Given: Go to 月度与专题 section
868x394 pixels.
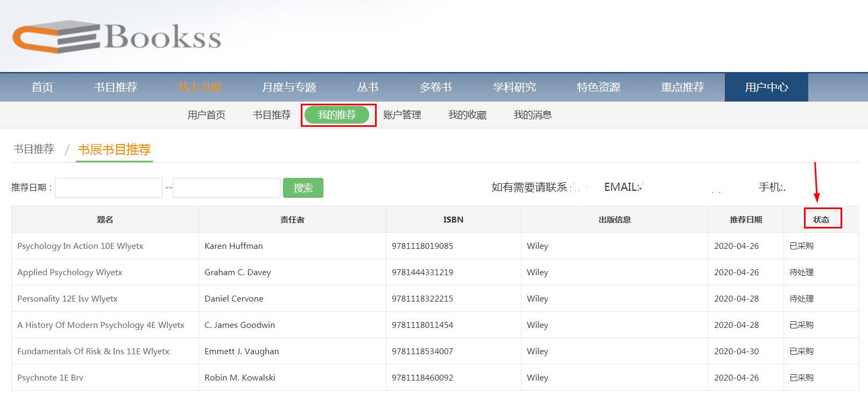Looking at the screenshot, I should (x=289, y=87).
